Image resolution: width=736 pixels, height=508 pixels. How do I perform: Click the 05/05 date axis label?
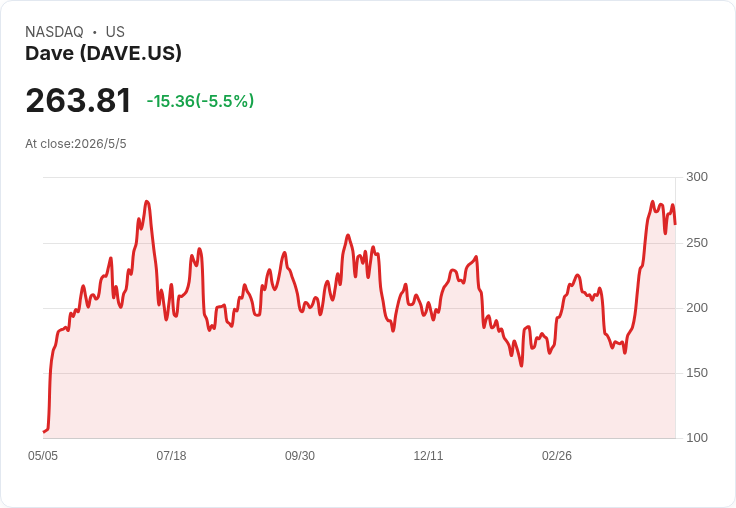coord(43,455)
